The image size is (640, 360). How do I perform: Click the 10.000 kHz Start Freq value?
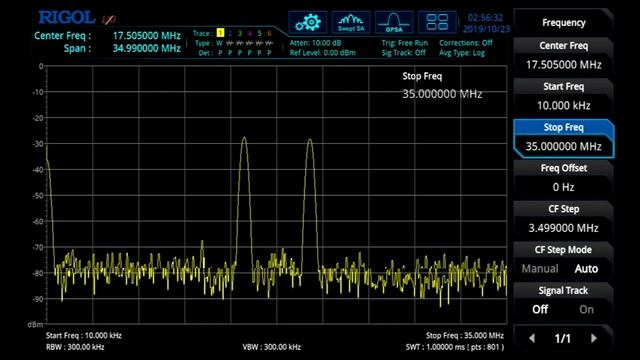[563, 105]
